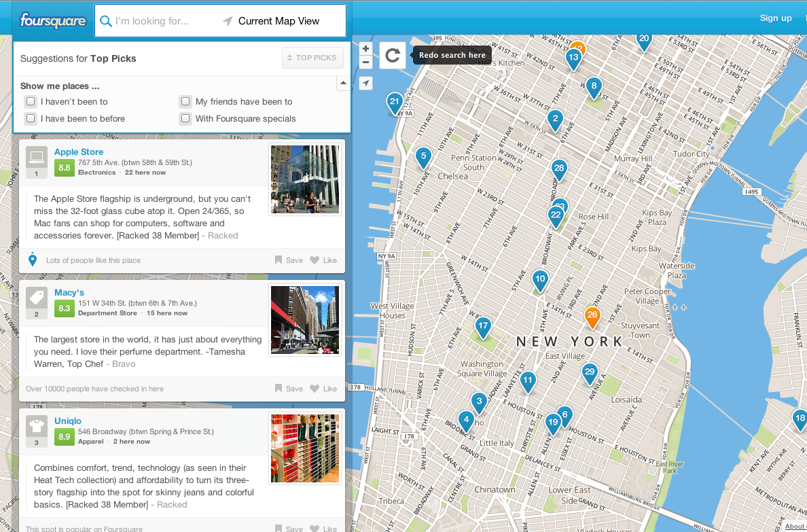Like the Macy's listing
This screenshot has width=807, height=532.
click(x=324, y=389)
